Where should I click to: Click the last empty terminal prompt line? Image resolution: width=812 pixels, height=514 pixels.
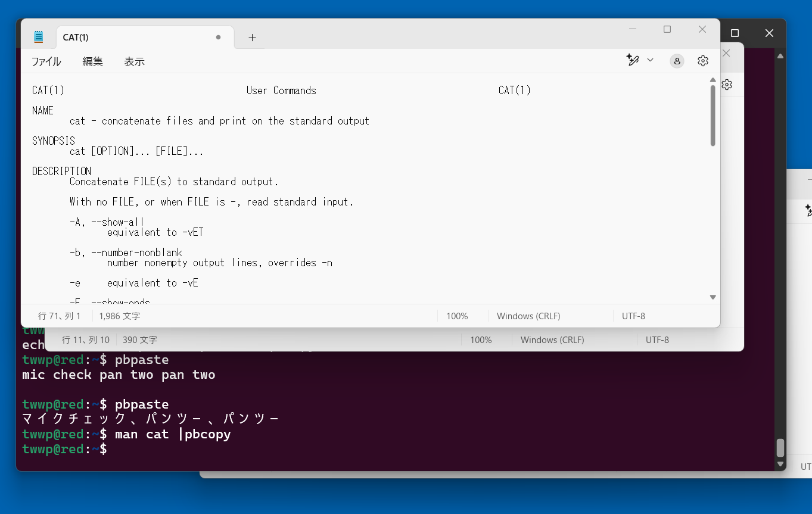(x=64, y=449)
